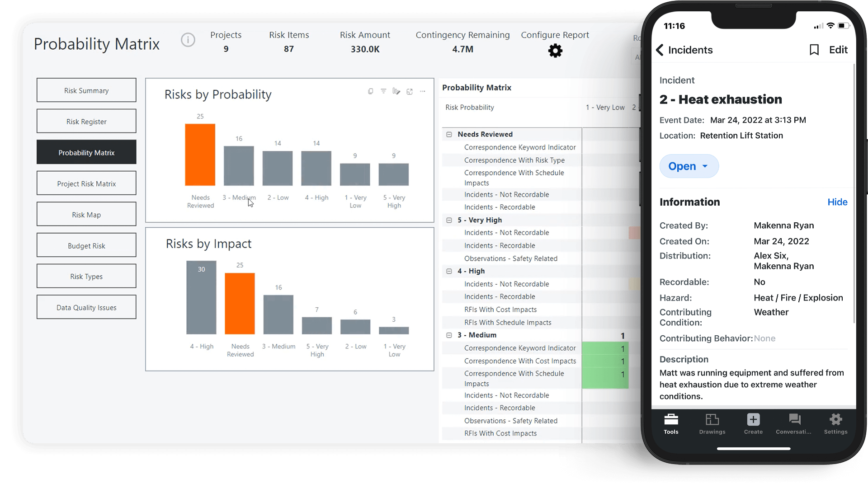Click the personalize visual bar-pencil icon
Screen dimensions: 868x488
pos(396,91)
